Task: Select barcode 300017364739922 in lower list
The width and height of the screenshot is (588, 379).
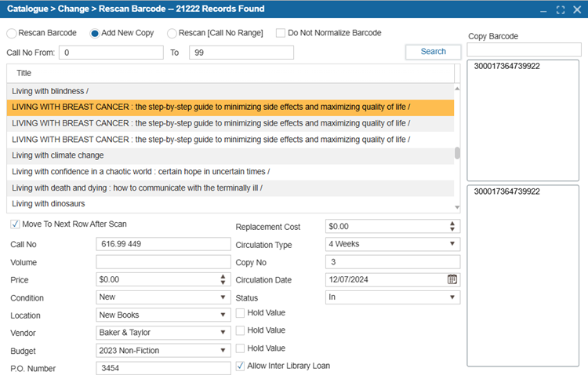Action: 507,191
